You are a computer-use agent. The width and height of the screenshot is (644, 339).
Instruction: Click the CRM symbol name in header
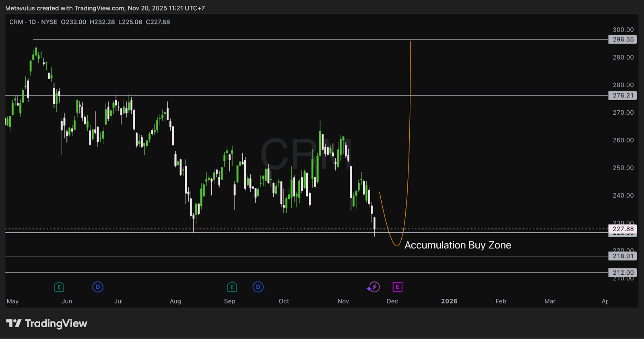pos(16,22)
